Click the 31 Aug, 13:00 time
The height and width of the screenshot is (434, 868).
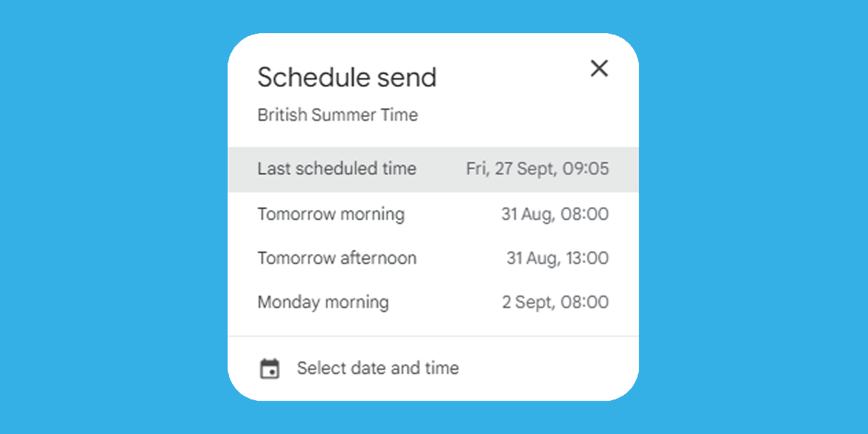point(558,259)
